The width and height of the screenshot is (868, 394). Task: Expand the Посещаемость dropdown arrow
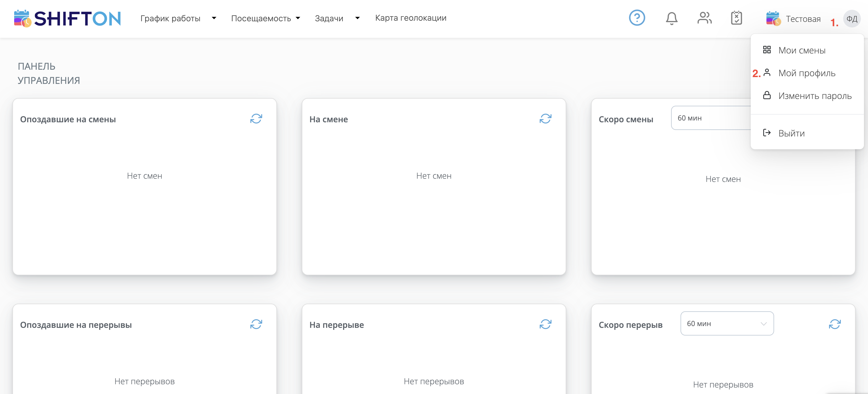(298, 18)
